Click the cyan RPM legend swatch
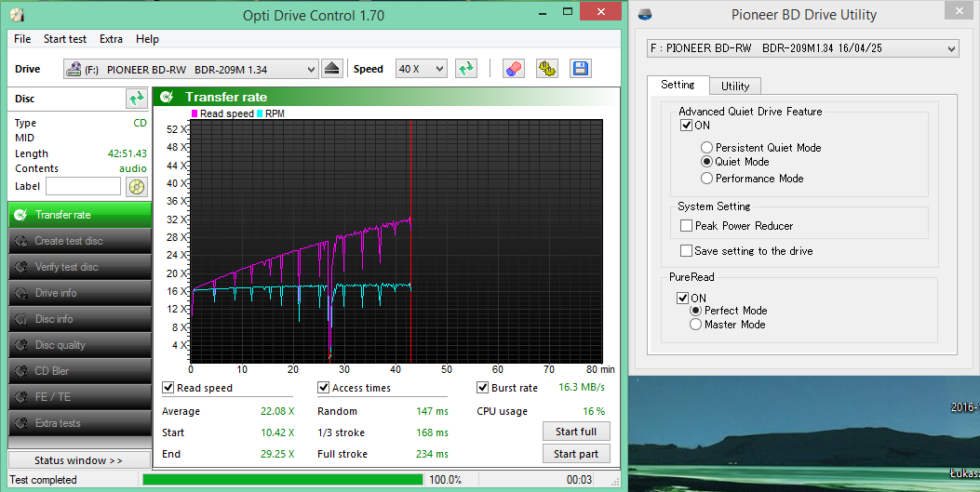 point(260,113)
